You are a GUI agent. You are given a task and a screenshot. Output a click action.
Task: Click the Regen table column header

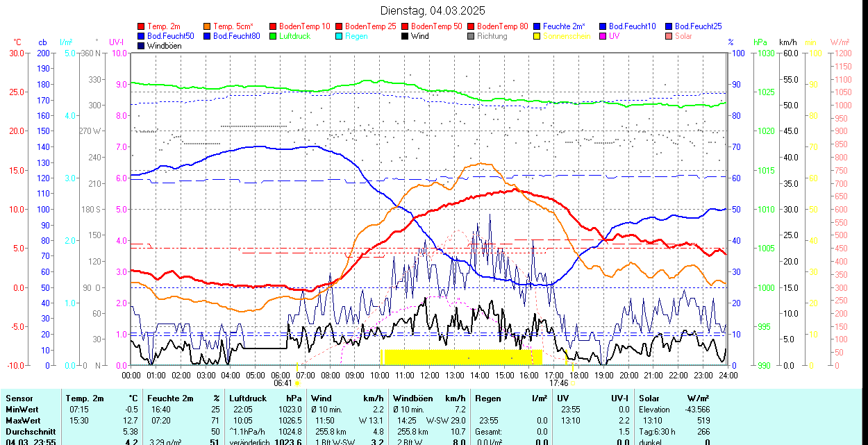489,398
